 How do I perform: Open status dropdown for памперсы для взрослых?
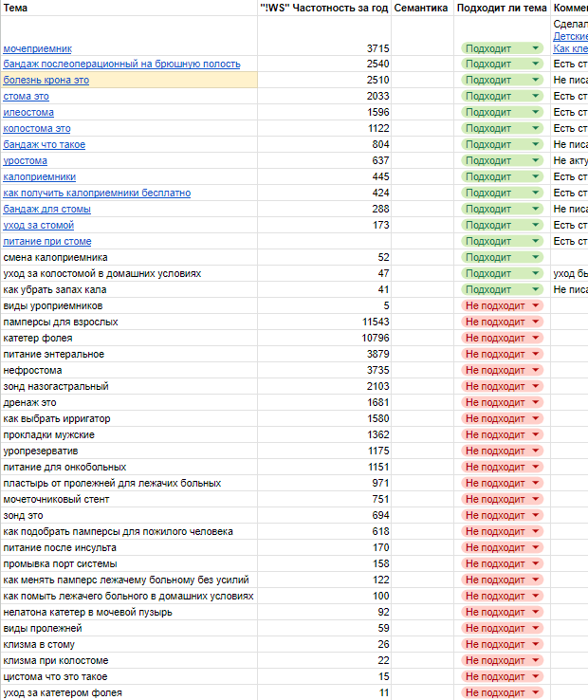click(x=535, y=322)
